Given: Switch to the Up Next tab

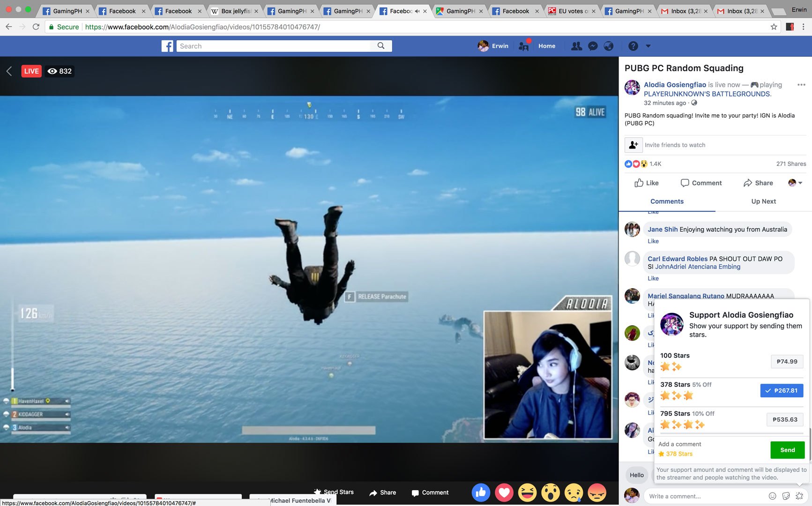Looking at the screenshot, I should [x=763, y=201].
